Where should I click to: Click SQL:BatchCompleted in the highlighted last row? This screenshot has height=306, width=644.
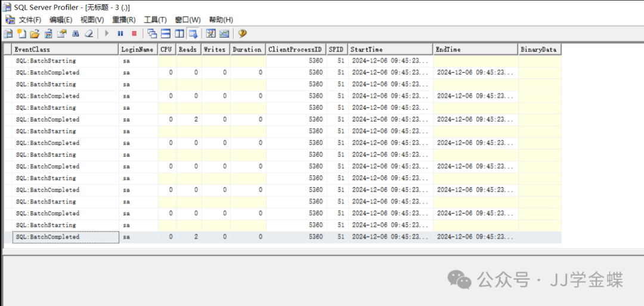coord(48,237)
